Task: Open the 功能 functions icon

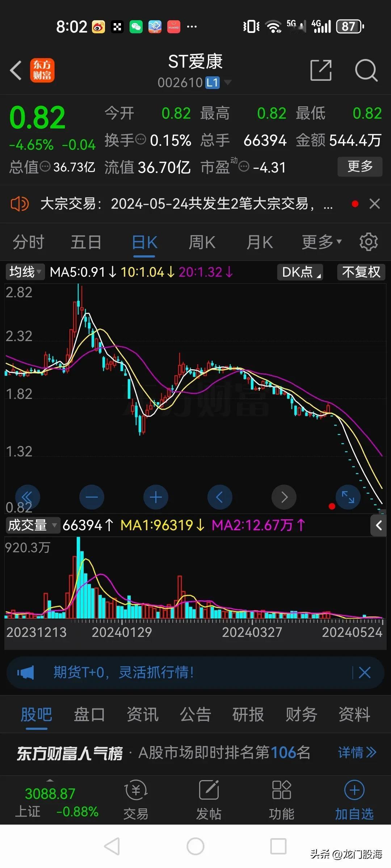Action: click(281, 800)
